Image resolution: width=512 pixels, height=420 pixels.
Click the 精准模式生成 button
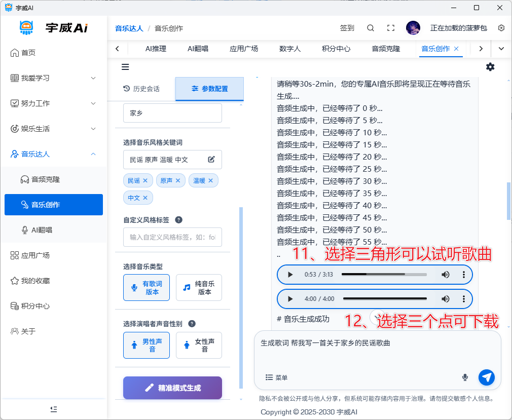pos(172,388)
